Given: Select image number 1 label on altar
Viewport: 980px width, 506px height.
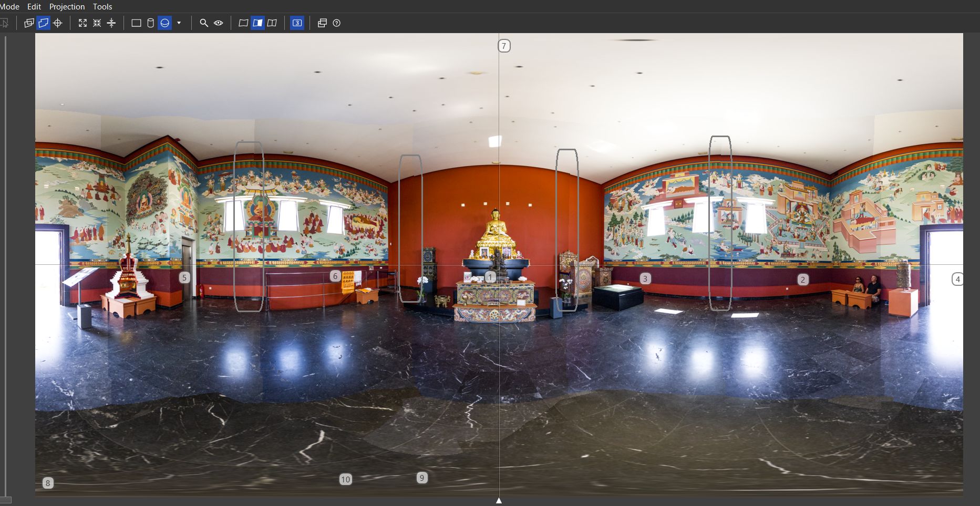Looking at the screenshot, I should [x=490, y=277].
